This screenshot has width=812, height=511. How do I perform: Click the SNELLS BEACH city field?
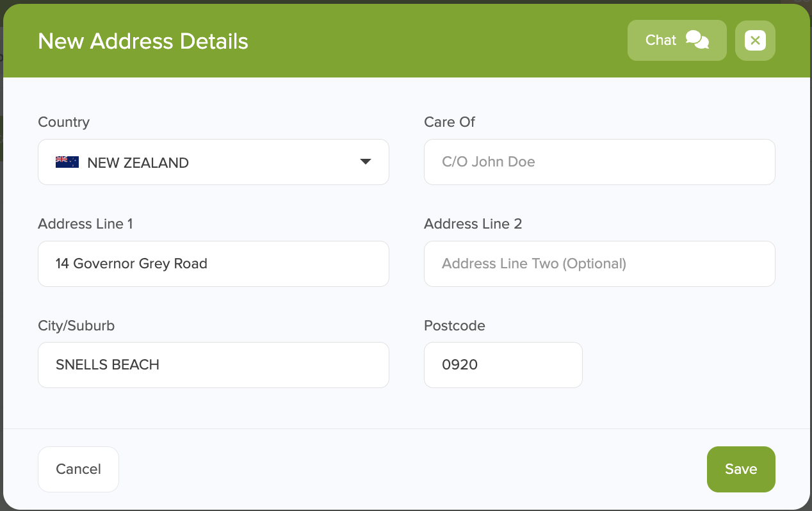[x=213, y=365]
